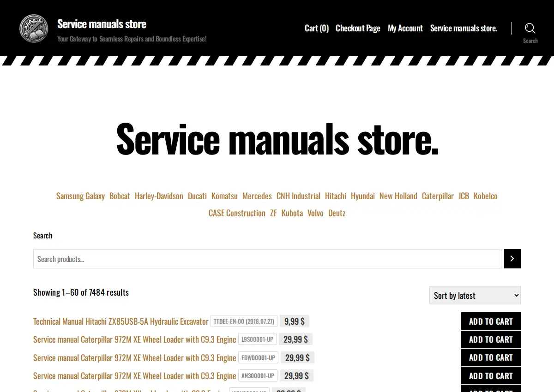554x392 pixels.
Task: Browse Kubota manuals
Action: [292, 213]
